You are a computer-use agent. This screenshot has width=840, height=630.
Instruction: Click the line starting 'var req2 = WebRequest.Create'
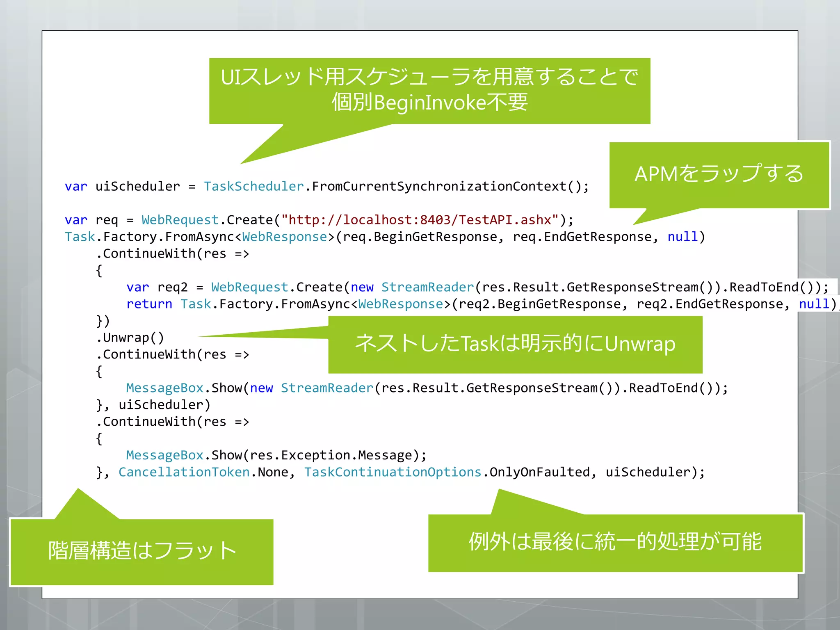pyautogui.click(x=477, y=288)
